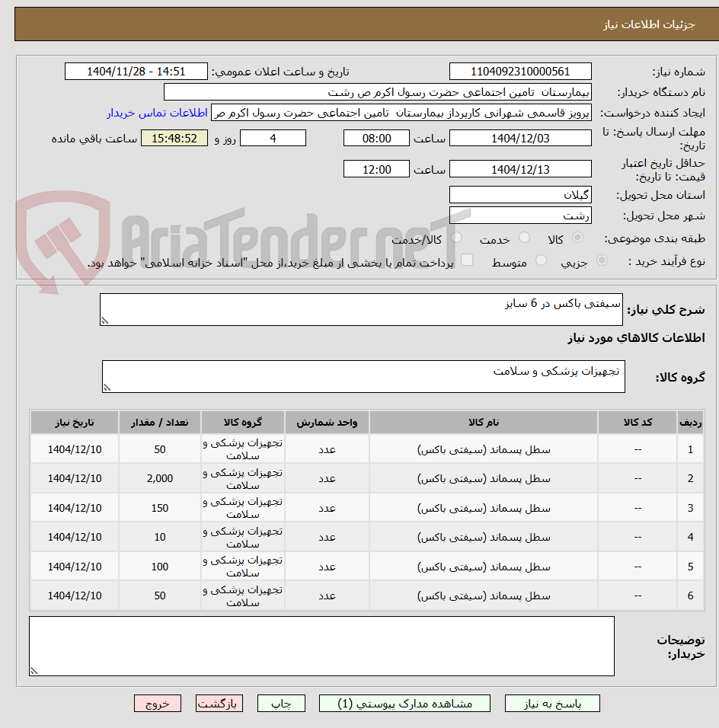Click item name in row 5
Image resolution: width=719 pixels, height=728 pixels.
click(484, 567)
